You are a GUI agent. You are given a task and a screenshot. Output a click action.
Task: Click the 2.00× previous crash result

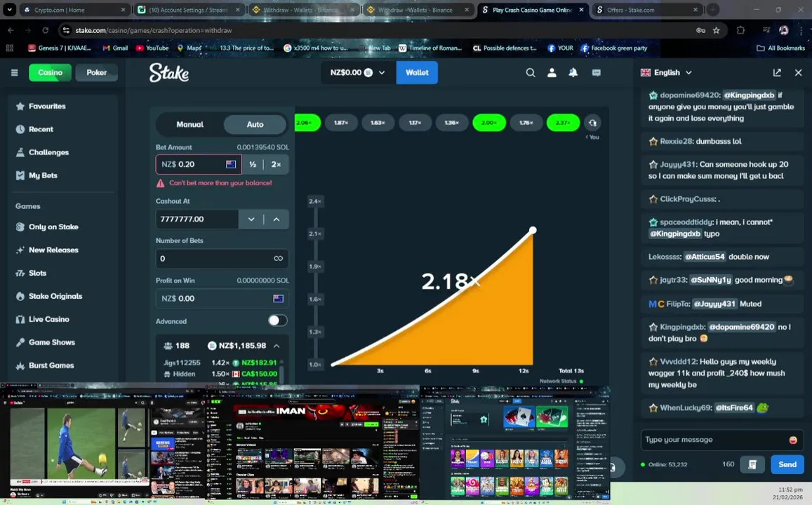489,123
